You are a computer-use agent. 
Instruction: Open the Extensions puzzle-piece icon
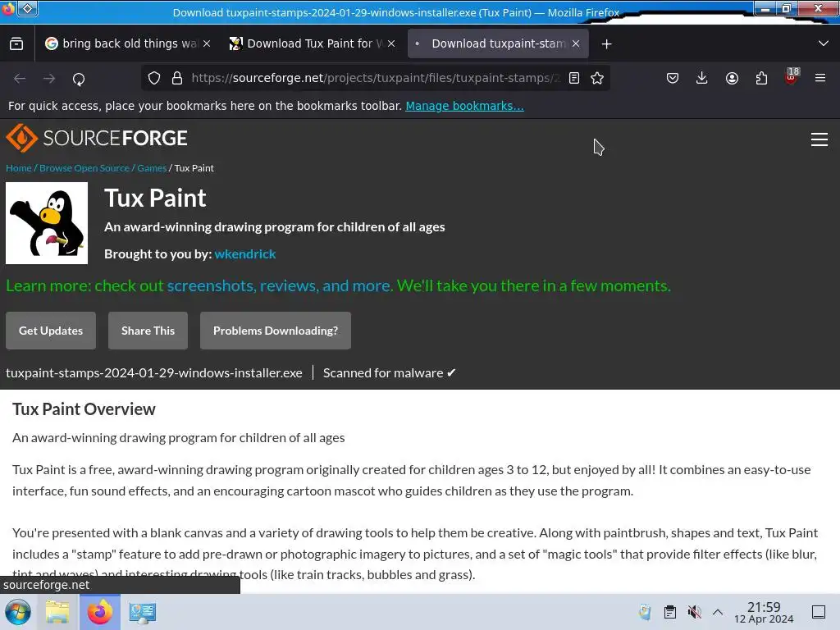pyautogui.click(x=761, y=78)
